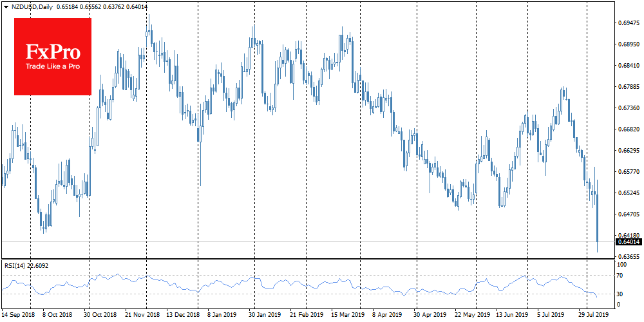Click the triangle arrow beside NZDUSD,Daily
644x322 pixels.
click(x=6, y=6)
